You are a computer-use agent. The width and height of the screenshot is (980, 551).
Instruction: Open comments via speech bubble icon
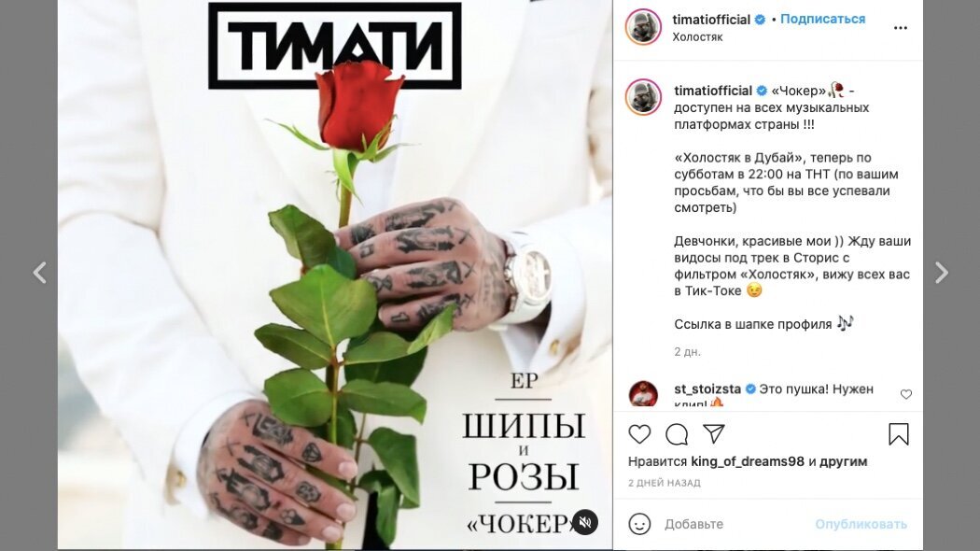point(677,434)
